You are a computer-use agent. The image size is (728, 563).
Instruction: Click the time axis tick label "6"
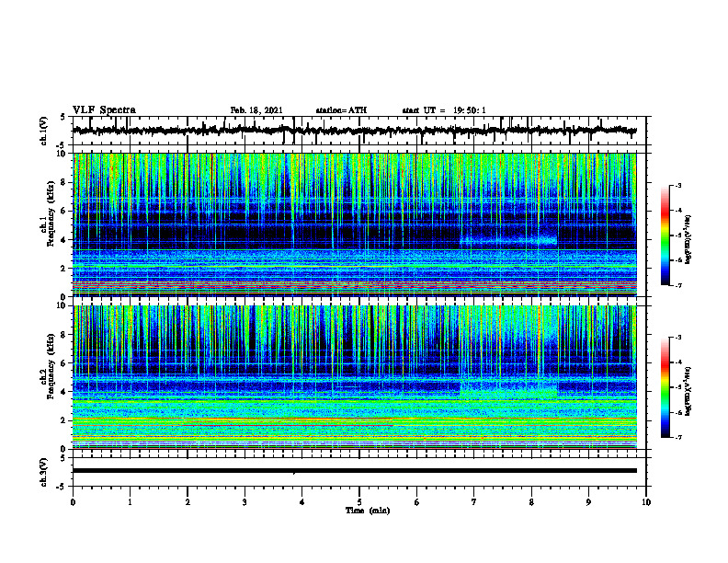pyautogui.click(x=417, y=502)
